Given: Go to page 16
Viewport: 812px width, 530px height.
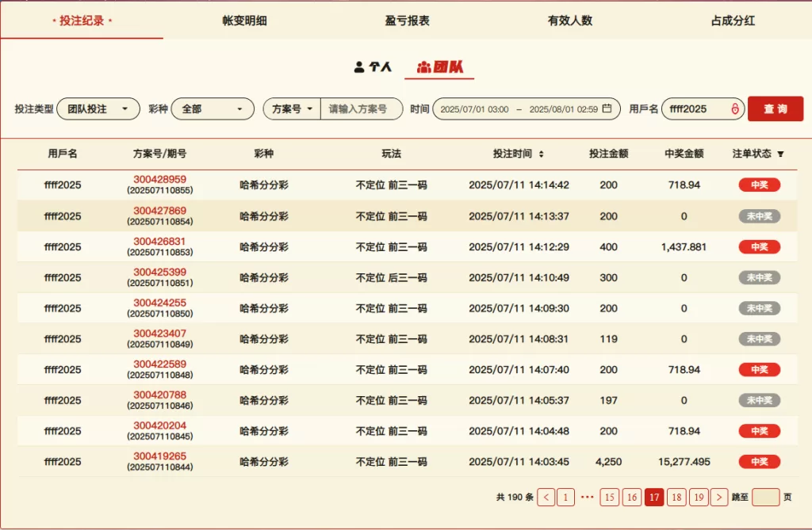Looking at the screenshot, I should 632,498.
